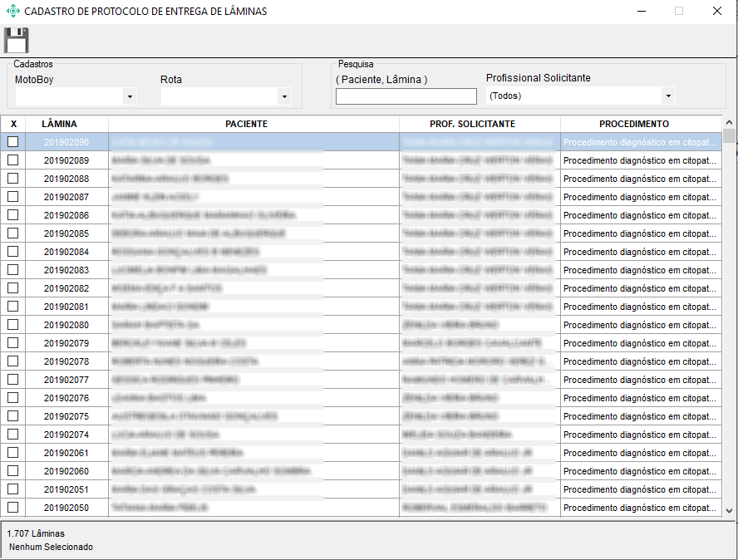Select checkbox of lâmina 201902074
The height and width of the screenshot is (560, 738).
tap(12, 435)
